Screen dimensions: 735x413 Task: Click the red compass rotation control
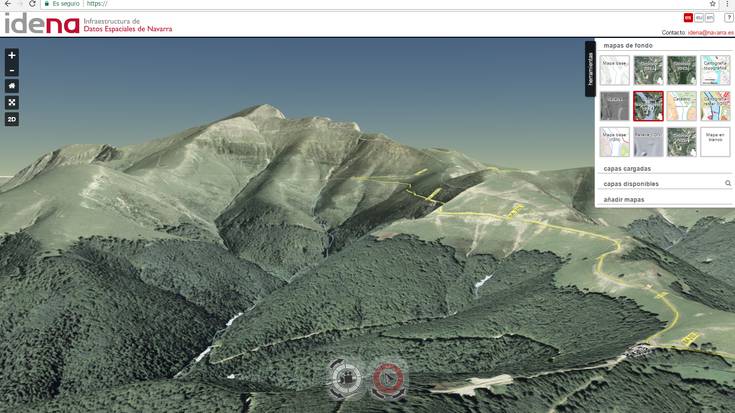[388, 378]
